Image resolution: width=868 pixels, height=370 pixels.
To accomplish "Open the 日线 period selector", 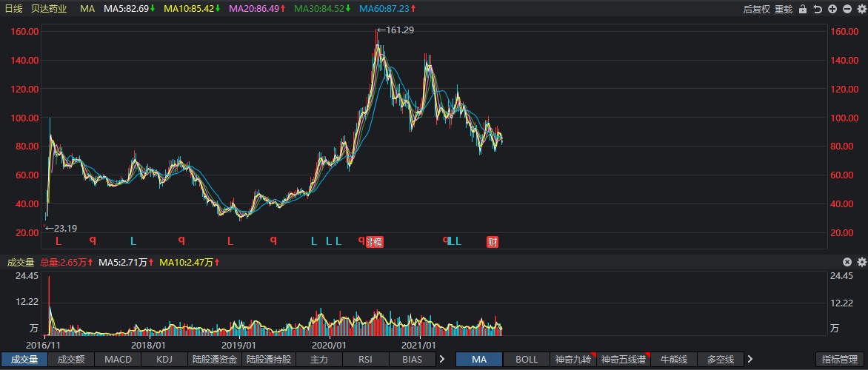I will coord(13,9).
